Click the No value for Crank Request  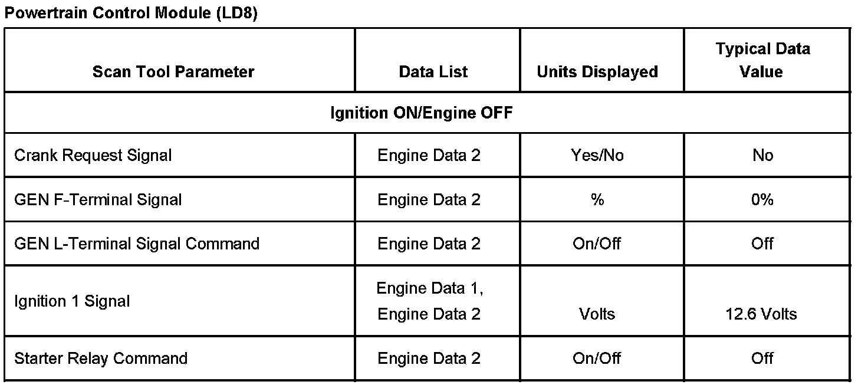[762, 156]
